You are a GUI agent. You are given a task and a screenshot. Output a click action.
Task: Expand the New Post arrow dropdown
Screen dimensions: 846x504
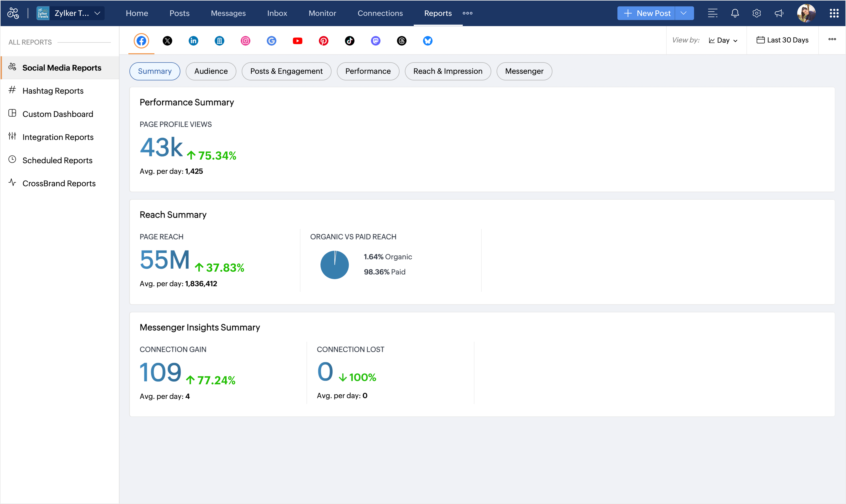pyautogui.click(x=684, y=13)
